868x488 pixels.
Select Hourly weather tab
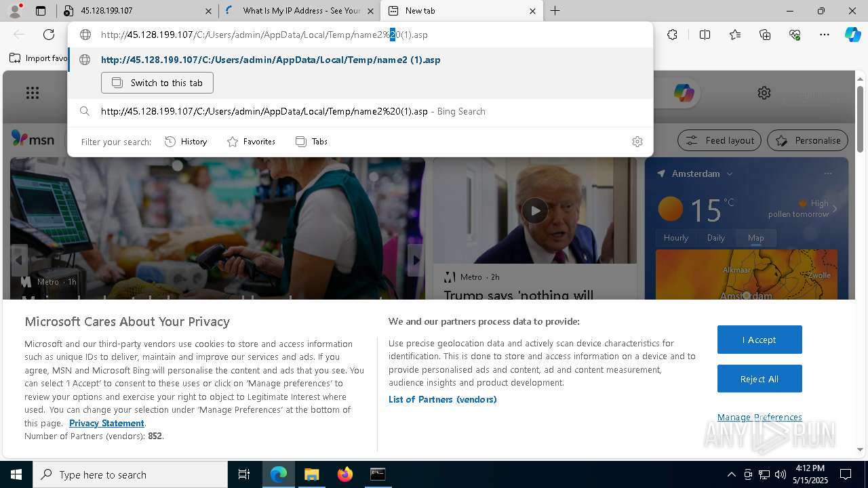[x=676, y=238]
